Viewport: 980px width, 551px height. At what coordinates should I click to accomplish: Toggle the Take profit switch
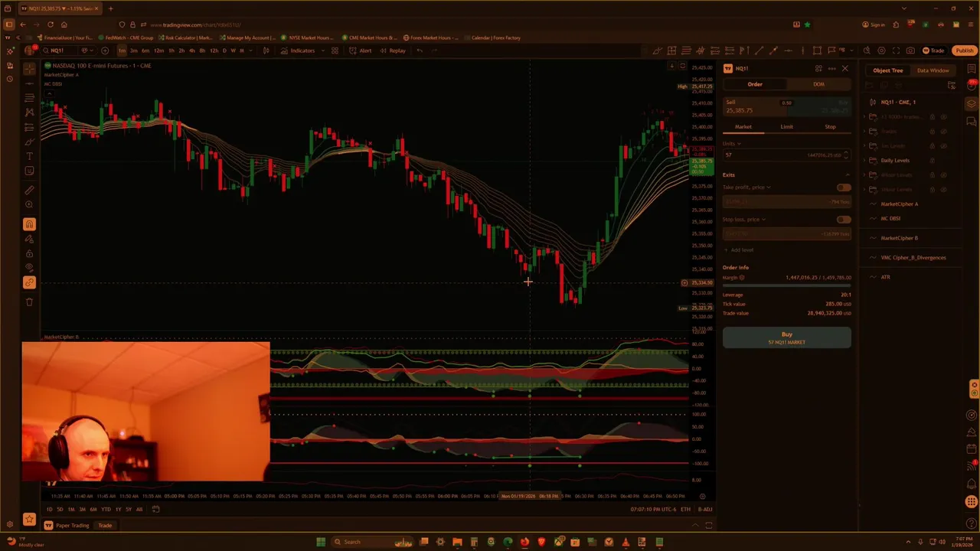click(843, 187)
